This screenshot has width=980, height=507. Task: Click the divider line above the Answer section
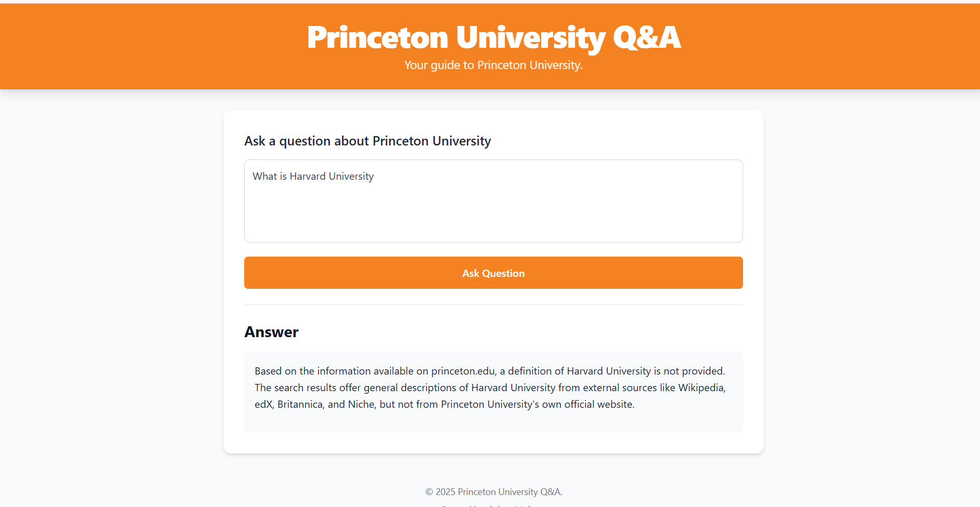coord(493,304)
